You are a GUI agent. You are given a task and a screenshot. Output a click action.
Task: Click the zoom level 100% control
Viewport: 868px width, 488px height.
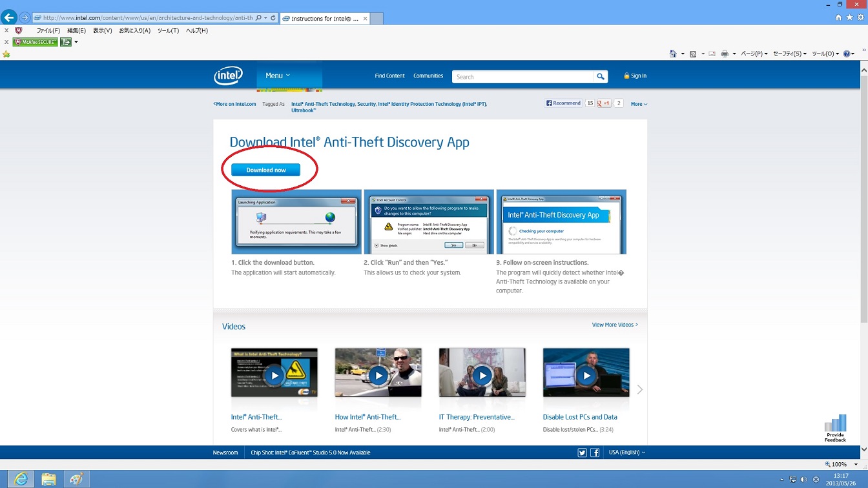tap(838, 464)
